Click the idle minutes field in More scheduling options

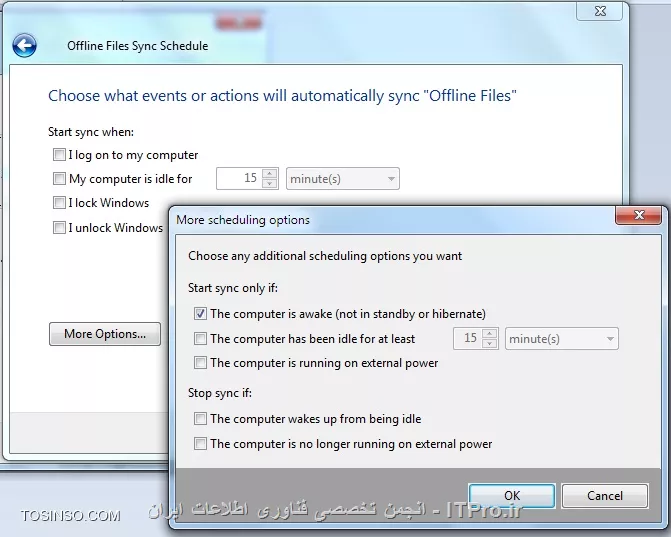click(467, 338)
